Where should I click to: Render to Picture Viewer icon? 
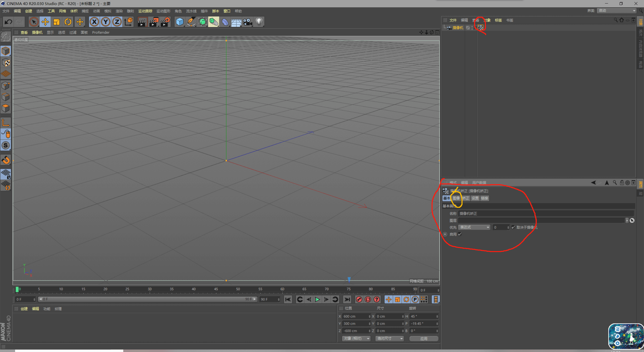tap(154, 22)
